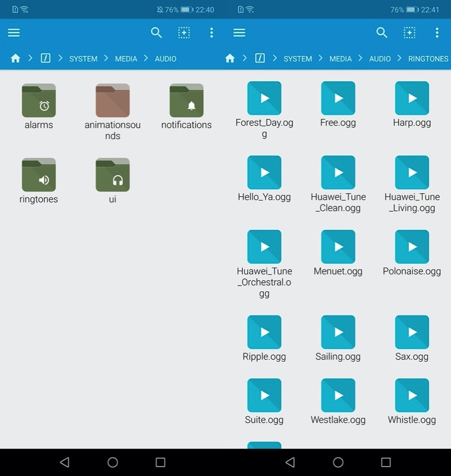Open the animationsounds folder
Screen dimensions: 451x476
tap(113, 101)
